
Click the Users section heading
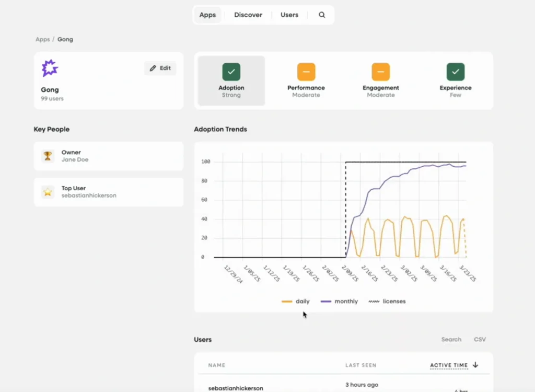tap(203, 339)
